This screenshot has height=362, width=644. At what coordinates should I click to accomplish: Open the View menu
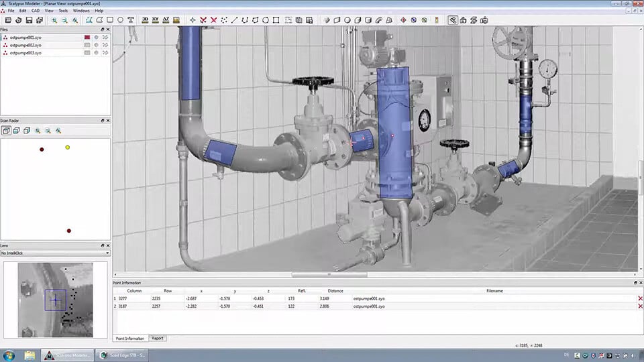(x=49, y=11)
